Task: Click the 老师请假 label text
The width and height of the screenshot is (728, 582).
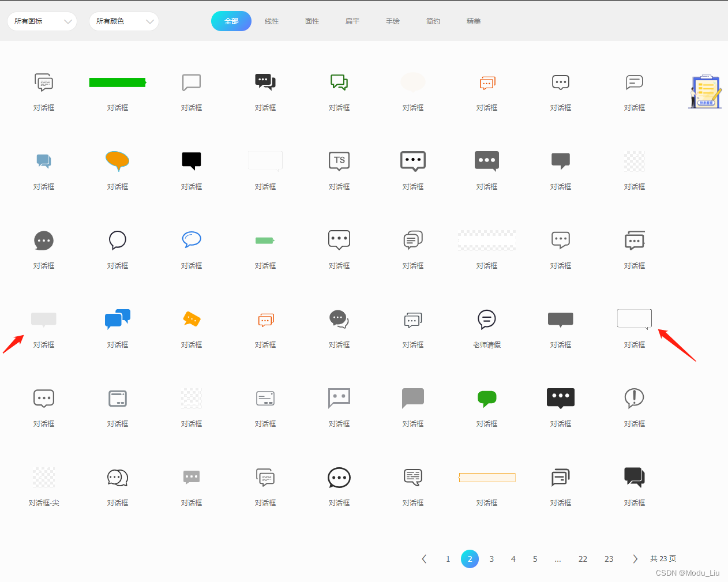Action: [x=487, y=345]
